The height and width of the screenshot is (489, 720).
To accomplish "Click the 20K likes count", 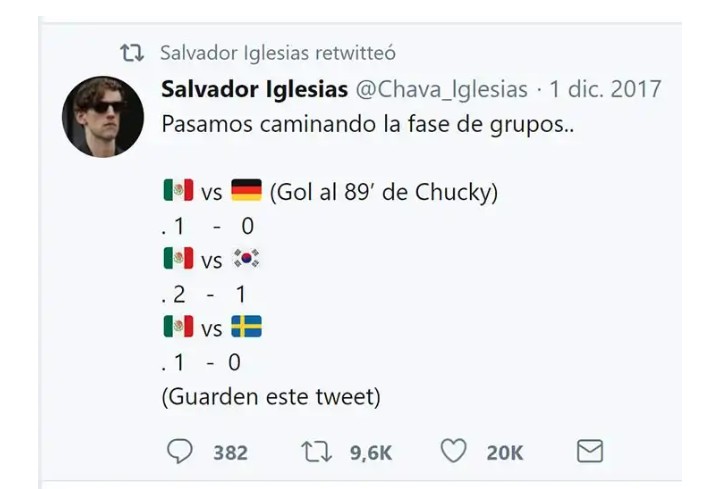I will click(x=504, y=453).
